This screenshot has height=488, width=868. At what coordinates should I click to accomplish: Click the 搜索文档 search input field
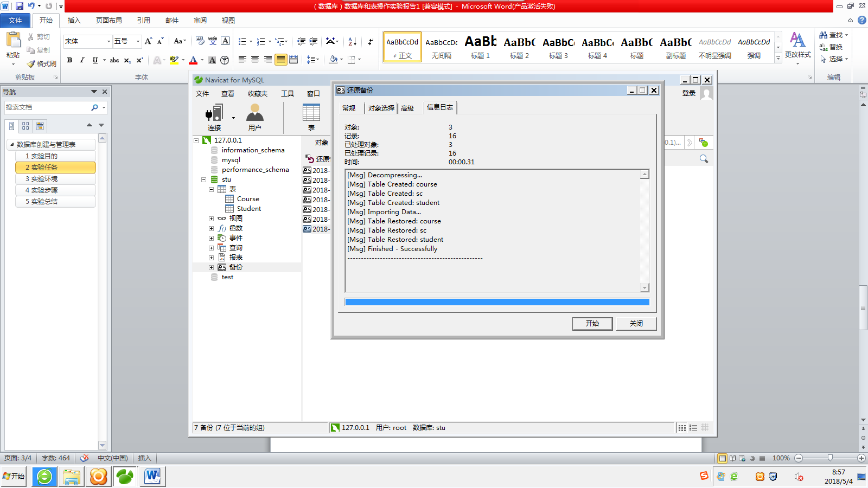[x=47, y=107]
